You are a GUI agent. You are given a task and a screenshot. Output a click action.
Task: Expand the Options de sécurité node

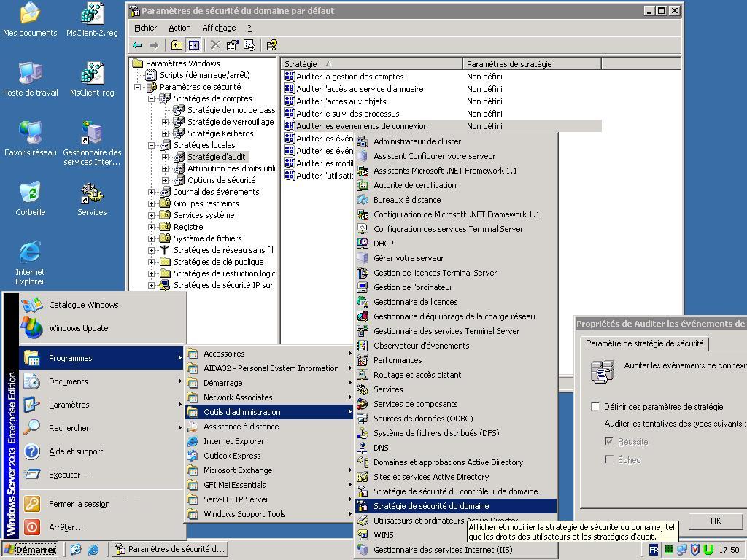pos(166,181)
